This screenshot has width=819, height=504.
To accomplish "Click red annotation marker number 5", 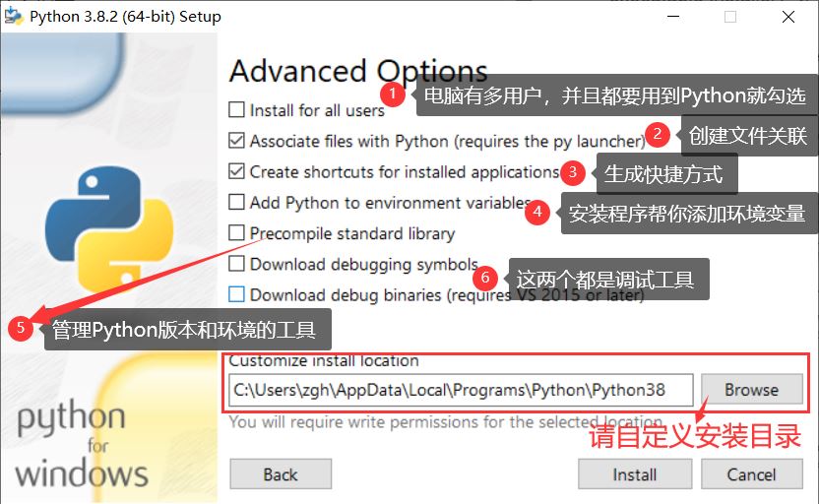I will click(21, 328).
